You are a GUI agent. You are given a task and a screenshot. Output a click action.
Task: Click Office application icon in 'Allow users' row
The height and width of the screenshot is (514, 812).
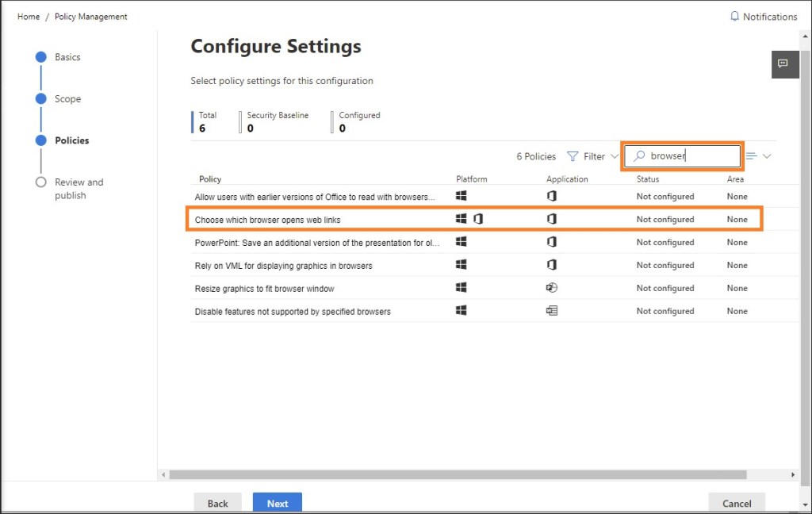(552, 196)
